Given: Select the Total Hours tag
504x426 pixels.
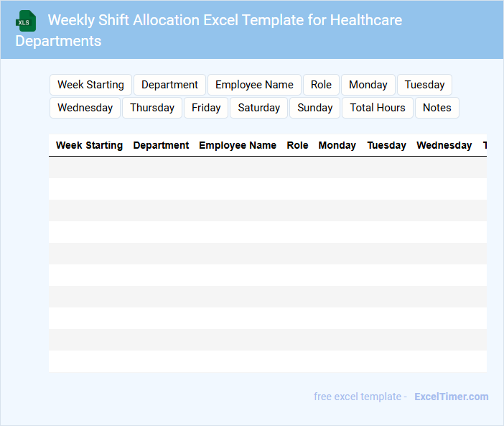Looking at the screenshot, I should click(x=378, y=108).
